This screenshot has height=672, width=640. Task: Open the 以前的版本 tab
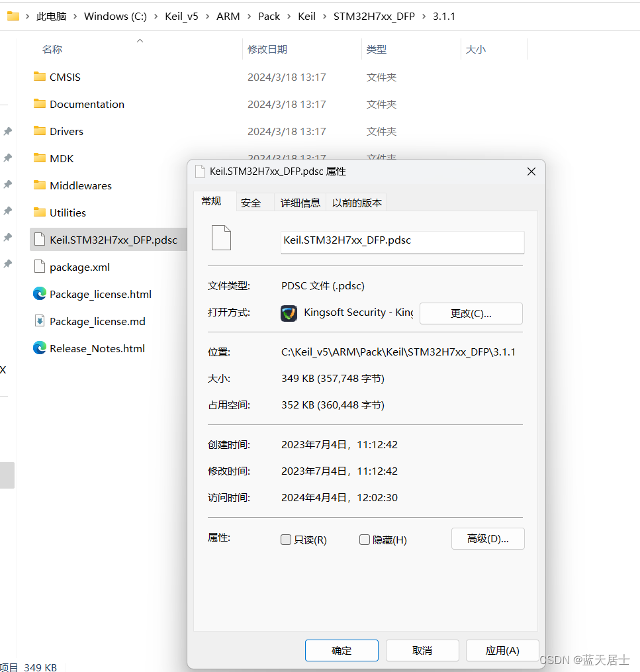(x=357, y=203)
